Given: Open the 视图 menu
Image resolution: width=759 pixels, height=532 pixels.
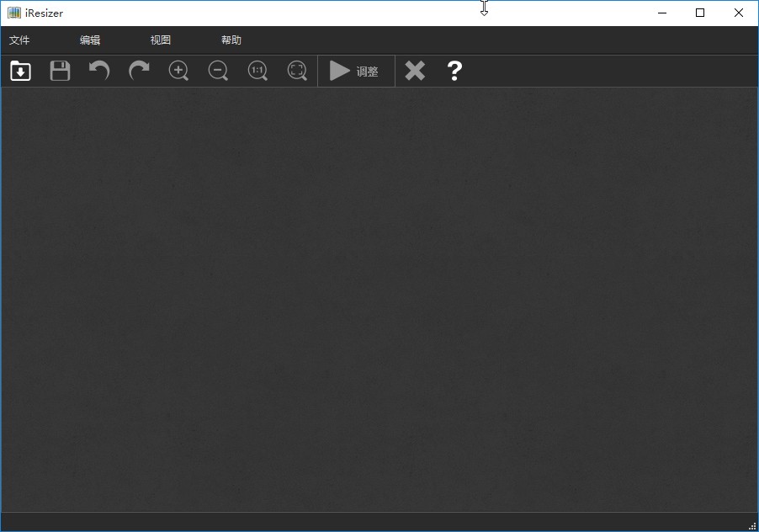Looking at the screenshot, I should [x=161, y=40].
